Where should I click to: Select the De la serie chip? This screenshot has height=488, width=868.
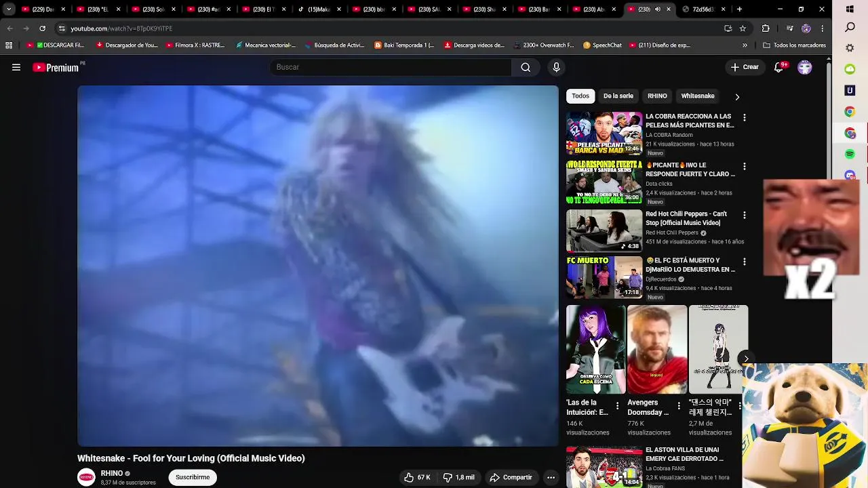[618, 96]
